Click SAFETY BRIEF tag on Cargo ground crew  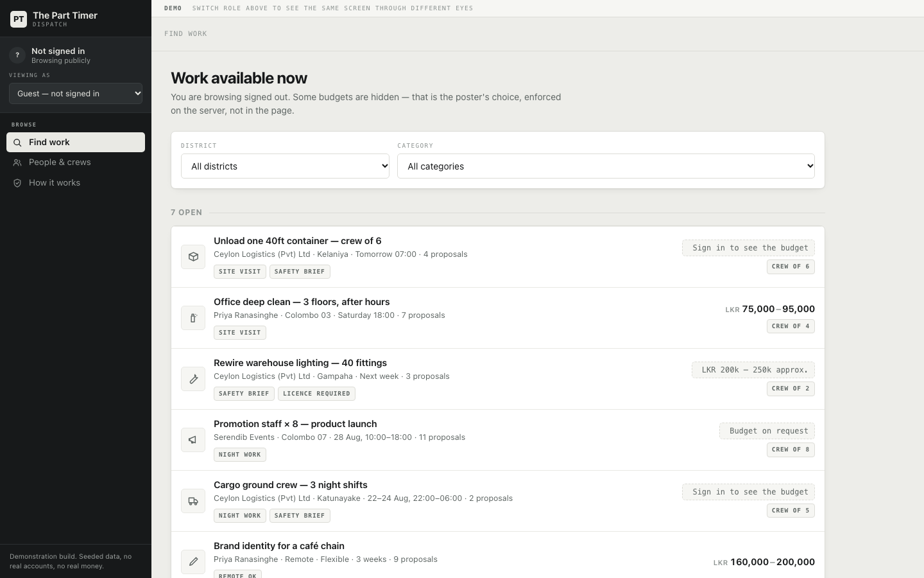click(300, 516)
